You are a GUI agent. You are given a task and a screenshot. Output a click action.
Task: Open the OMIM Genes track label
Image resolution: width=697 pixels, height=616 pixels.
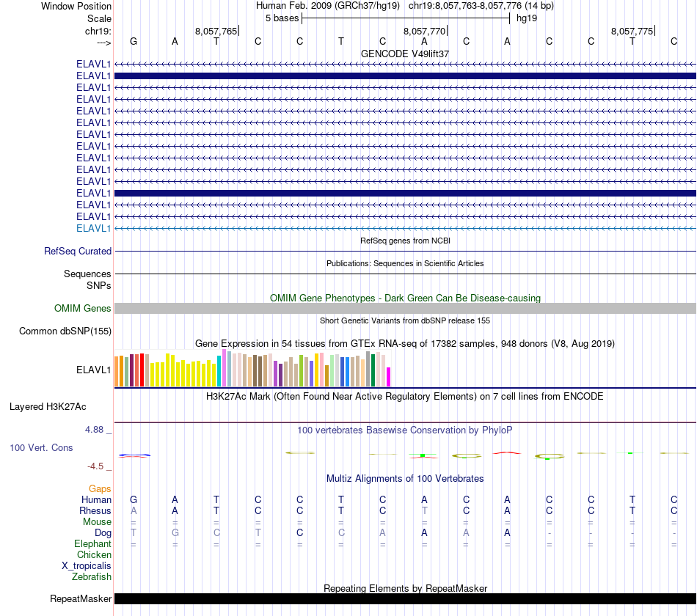83,309
